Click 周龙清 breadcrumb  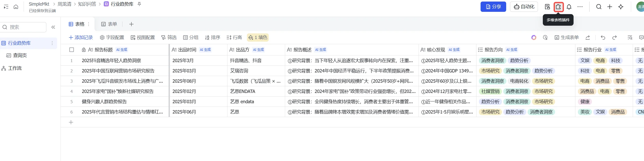coord(65,4)
